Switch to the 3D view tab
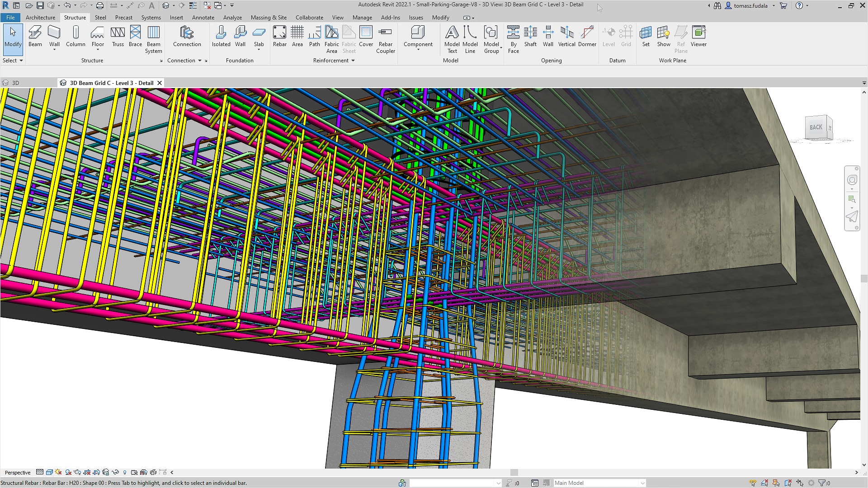 15,83
